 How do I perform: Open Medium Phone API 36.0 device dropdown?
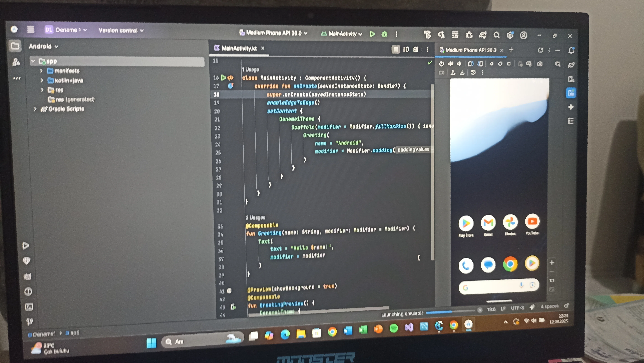(274, 33)
